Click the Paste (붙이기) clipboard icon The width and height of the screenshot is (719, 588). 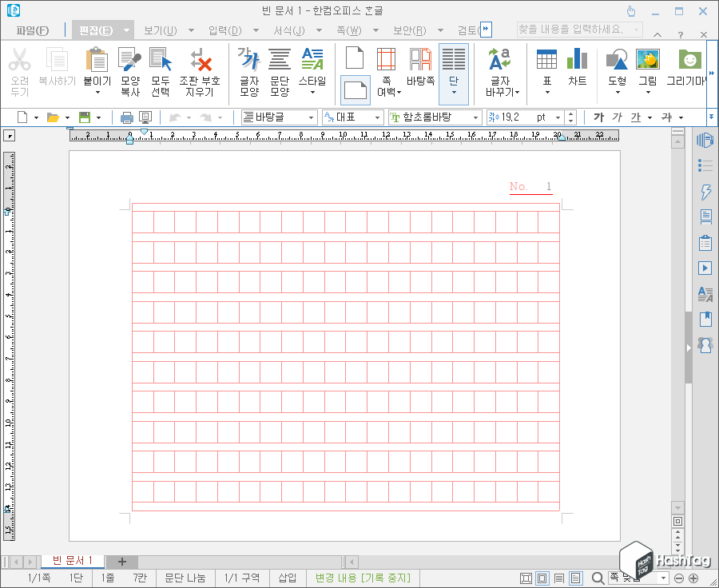pyautogui.click(x=97, y=60)
